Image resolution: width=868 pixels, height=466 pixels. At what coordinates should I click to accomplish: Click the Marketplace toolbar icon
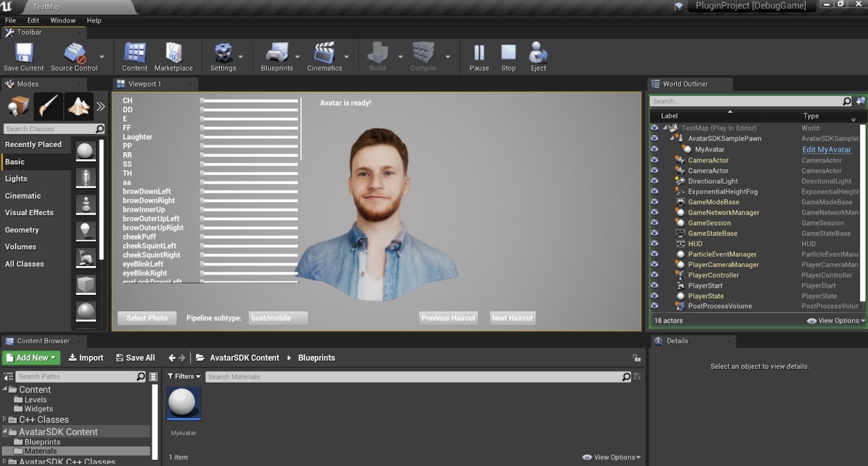pos(174,55)
